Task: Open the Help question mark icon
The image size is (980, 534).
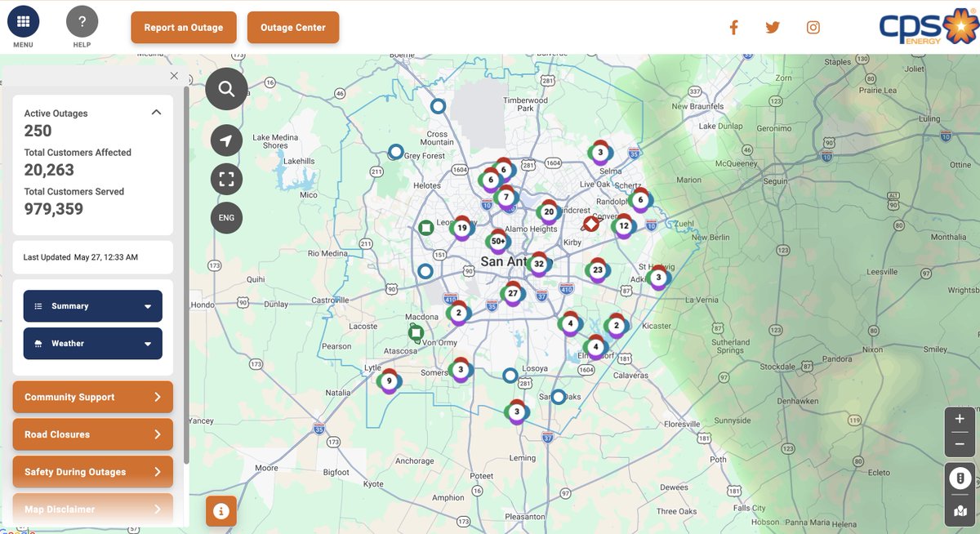Action: pos(82,21)
